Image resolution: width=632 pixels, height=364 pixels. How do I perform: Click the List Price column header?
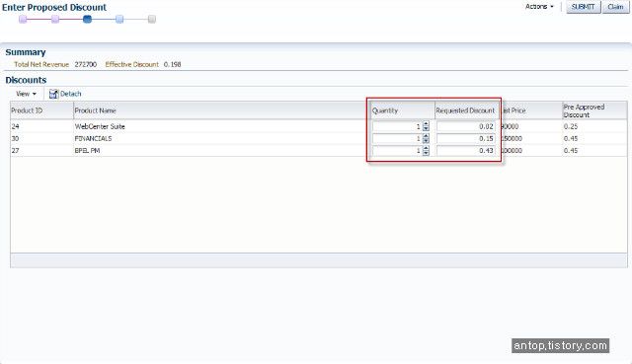pos(531,110)
